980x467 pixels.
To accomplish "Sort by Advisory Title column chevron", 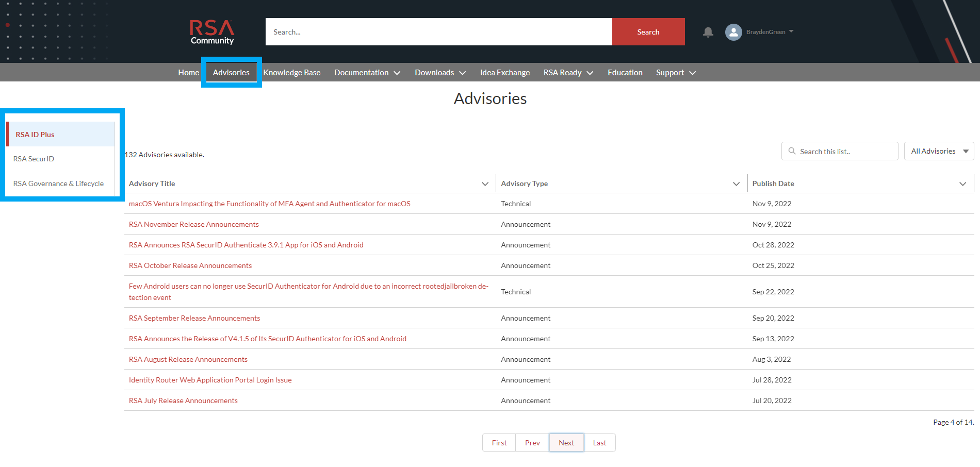I will click(x=485, y=184).
